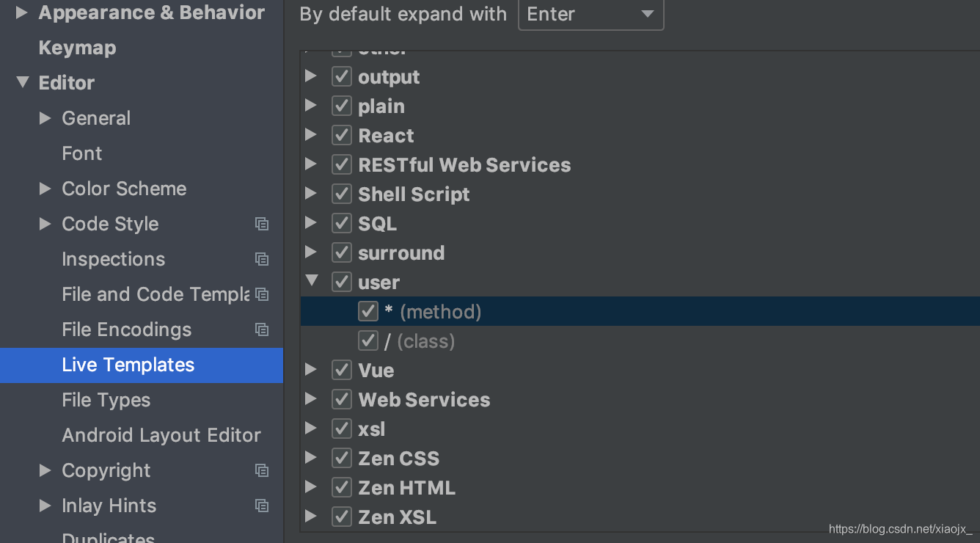Collapse the Editor settings section
This screenshot has height=543, width=980.
point(23,82)
